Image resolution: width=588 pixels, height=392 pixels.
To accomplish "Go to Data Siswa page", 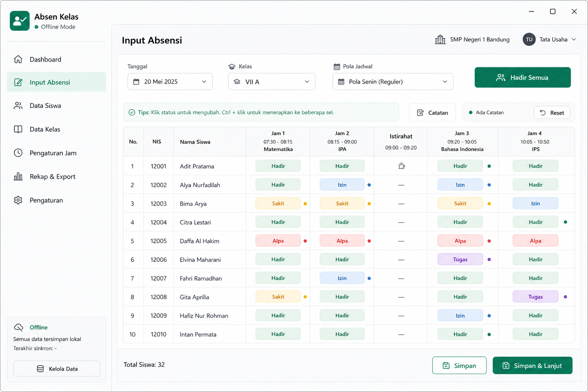I will point(56,106).
